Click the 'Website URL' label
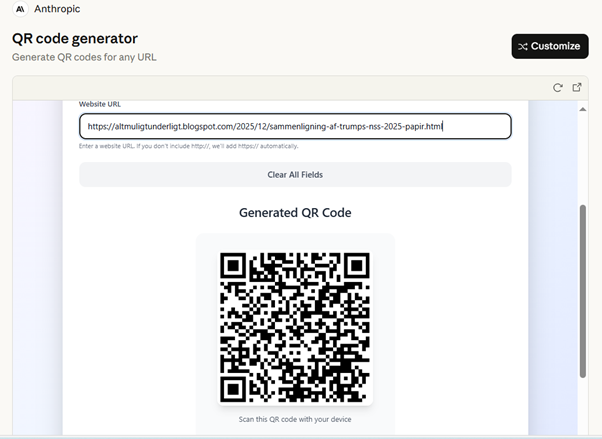Viewport: 602px width, 439px height. tap(100, 104)
